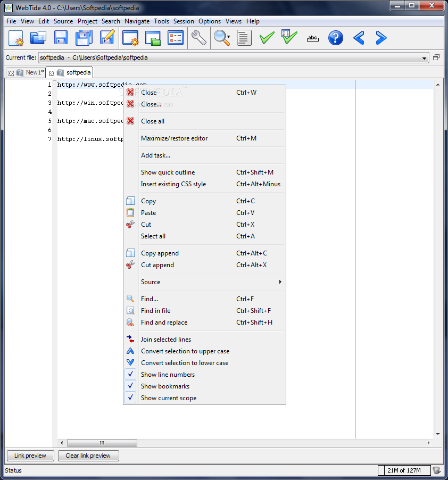Choose Close (Ctrl+W) in context menu
Viewport: 448px width, 480px height.
[x=204, y=93]
